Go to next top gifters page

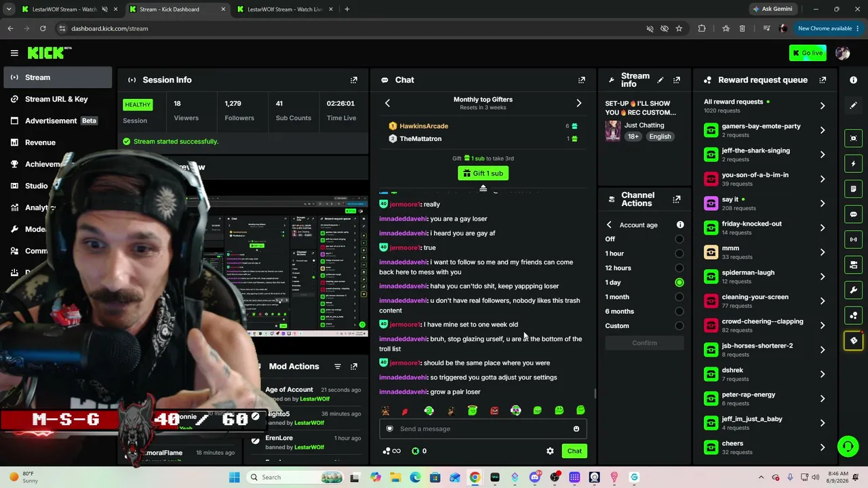coord(578,103)
